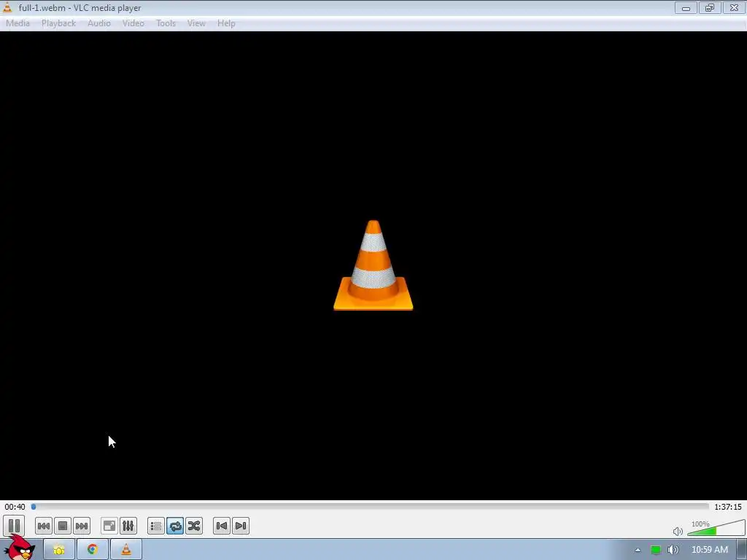Open the Media menu
This screenshot has height=560, width=747.
pos(18,23)
